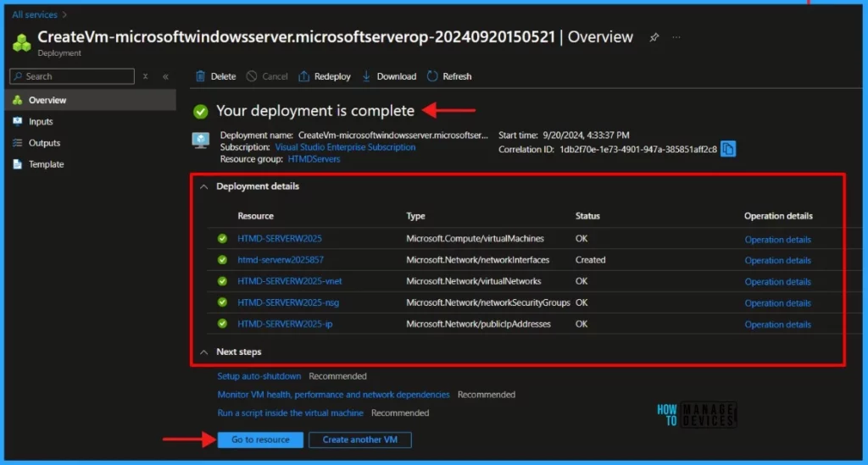This screenshot has height=465, width=868.
Task: Click the green check beside deployment complete
Action: (x=200, y=112)
